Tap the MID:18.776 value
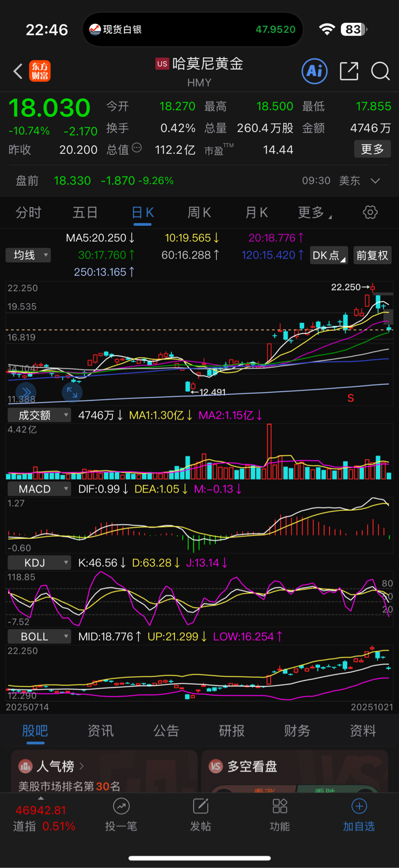 [109, 637]
